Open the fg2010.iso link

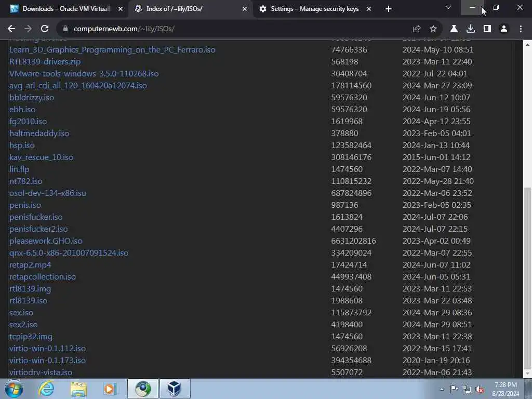[x=28, y=122]
